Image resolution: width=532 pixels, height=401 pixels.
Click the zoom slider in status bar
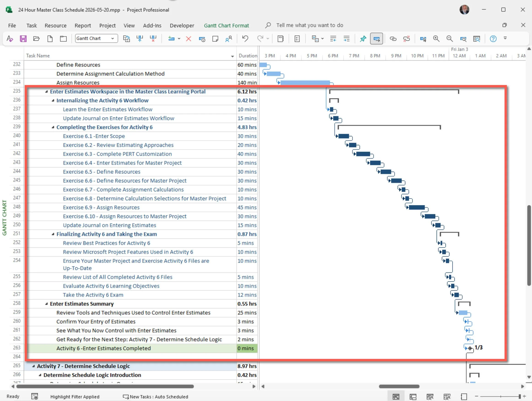501,396
